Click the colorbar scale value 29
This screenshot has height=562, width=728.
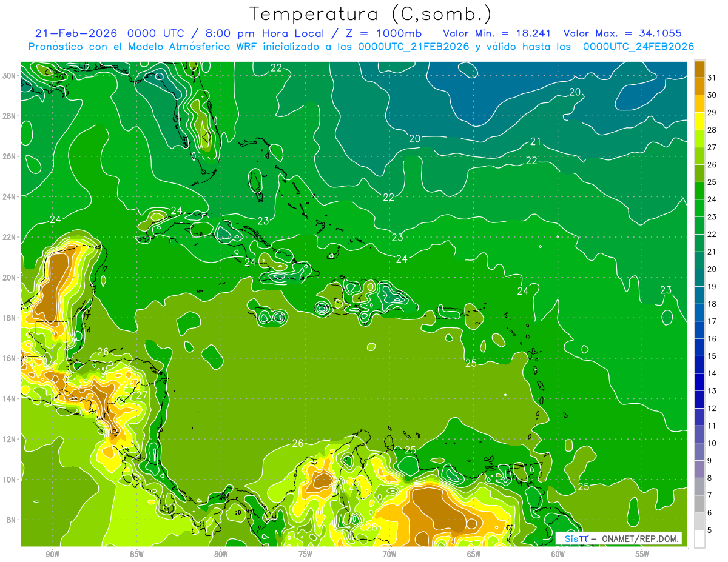click(x=712, y=113)
